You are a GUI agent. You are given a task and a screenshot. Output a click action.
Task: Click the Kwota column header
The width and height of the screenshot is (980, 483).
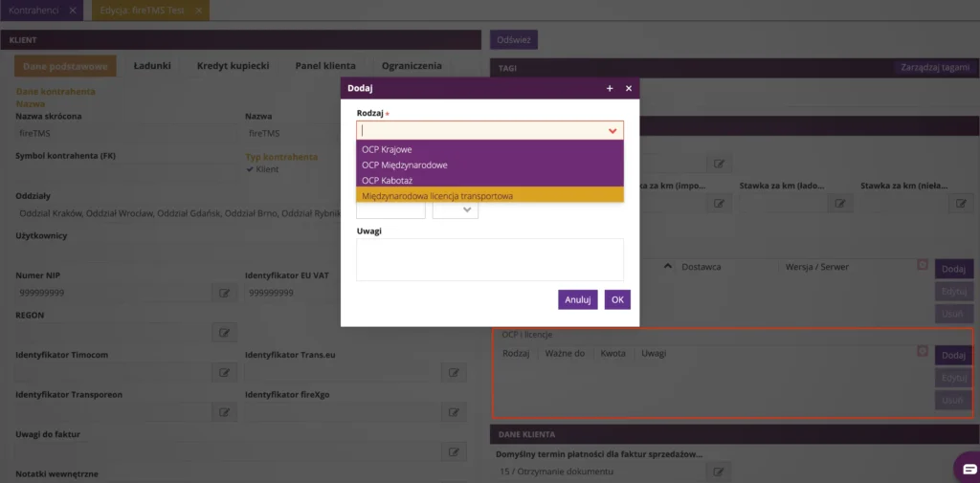[x=612, y=353]
